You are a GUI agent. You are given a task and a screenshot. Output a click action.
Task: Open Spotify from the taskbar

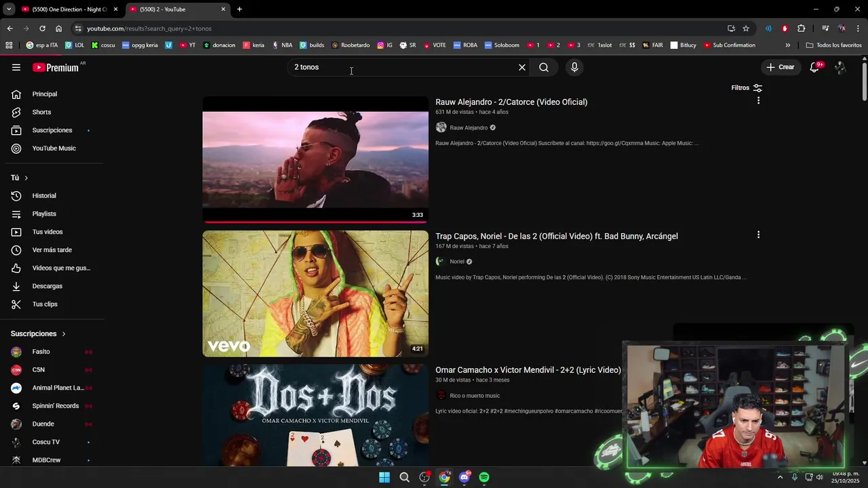click(x=484, y=477)
